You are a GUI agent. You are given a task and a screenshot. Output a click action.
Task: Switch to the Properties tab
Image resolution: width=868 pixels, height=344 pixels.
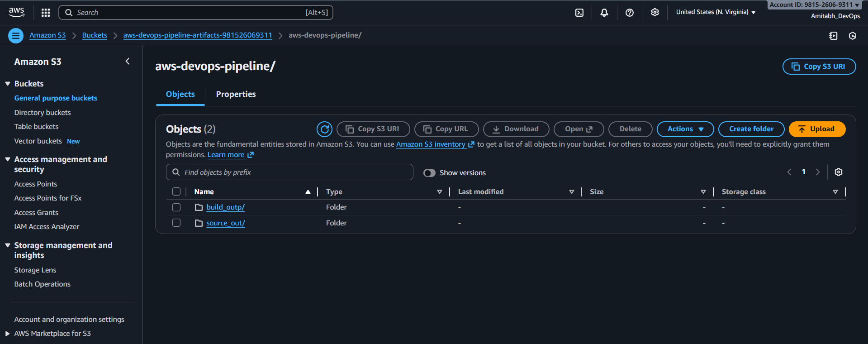236,94
